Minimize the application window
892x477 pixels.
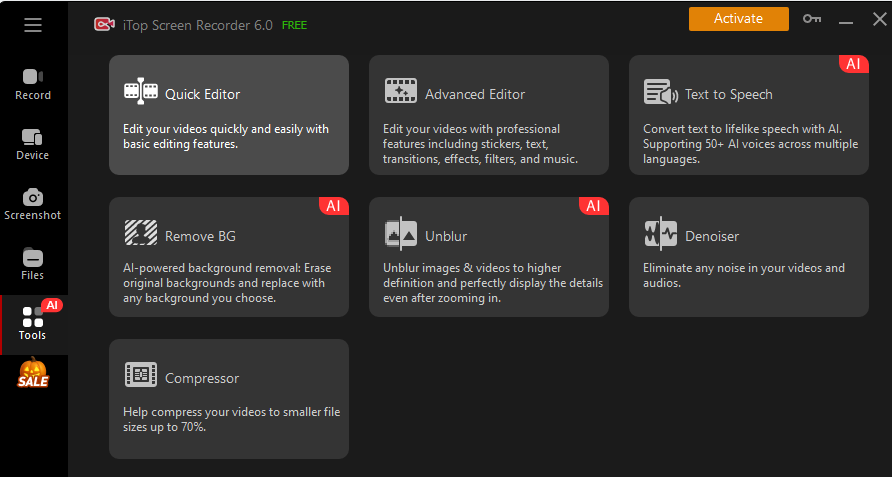846,21
